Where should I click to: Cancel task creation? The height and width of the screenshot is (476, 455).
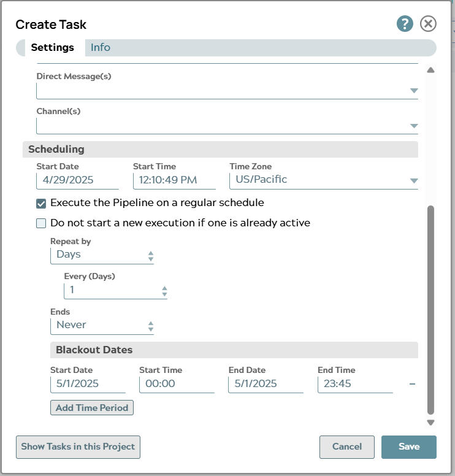[x=346, y=447]
